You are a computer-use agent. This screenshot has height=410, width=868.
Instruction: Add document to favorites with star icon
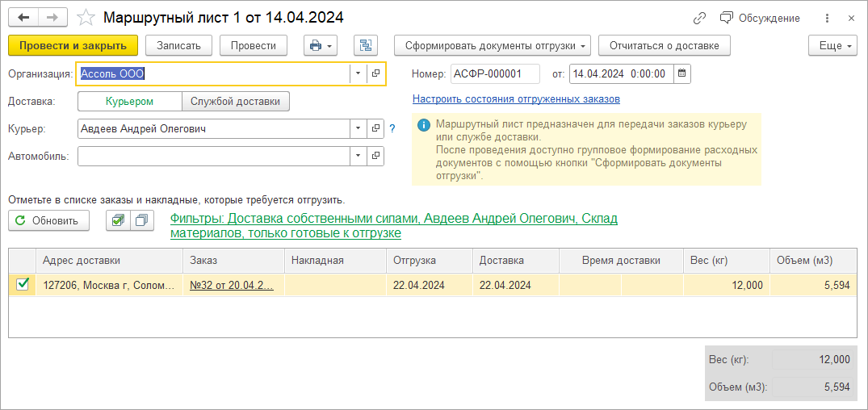[85, 18]
